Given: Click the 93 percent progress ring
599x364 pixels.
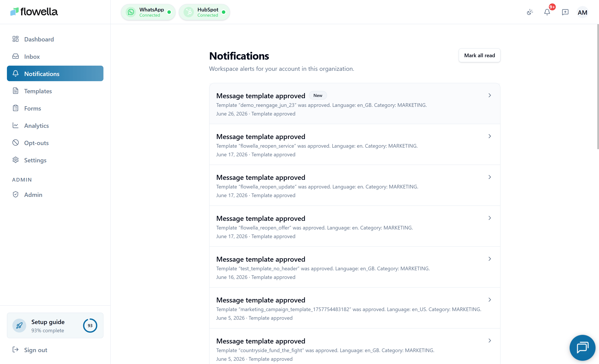Looking at the screenshot, I should (x=90, y=325).
